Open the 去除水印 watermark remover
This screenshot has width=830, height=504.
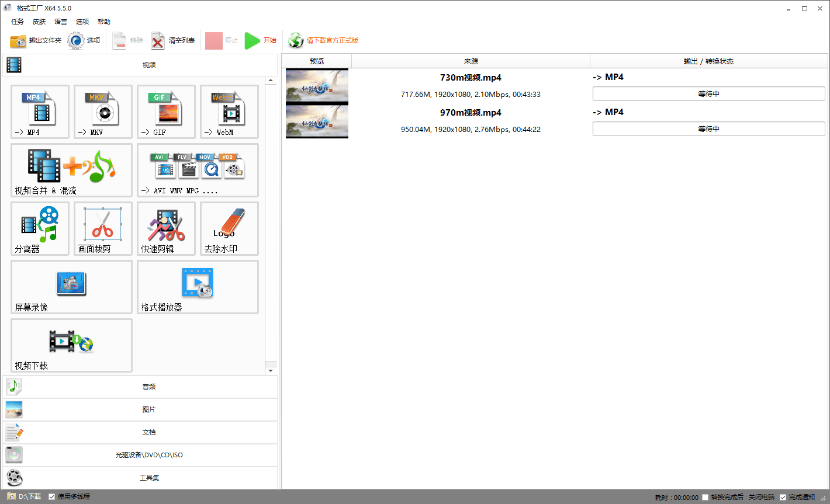(229, 228)
